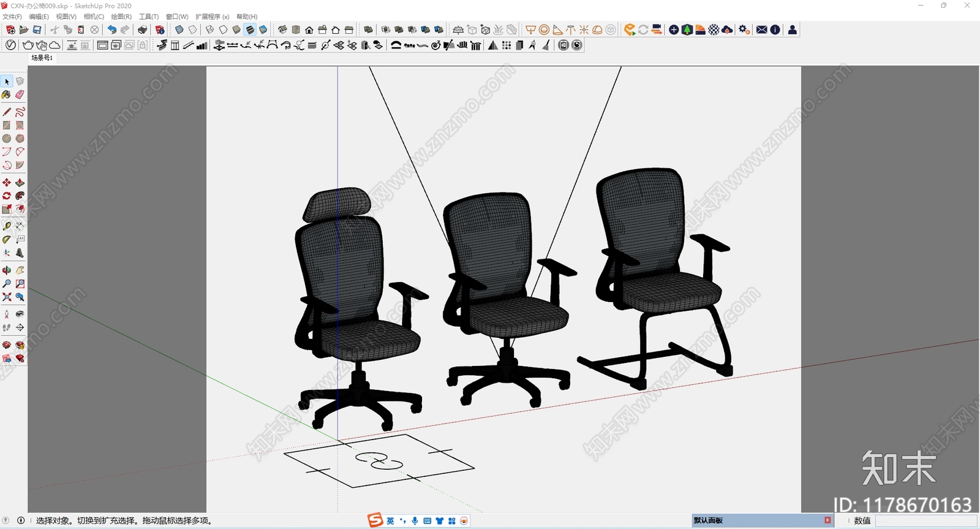Viewport: 980px width, 529px height.
Task: Open the 编辑(E) menu
Action: tap(39, 17)
